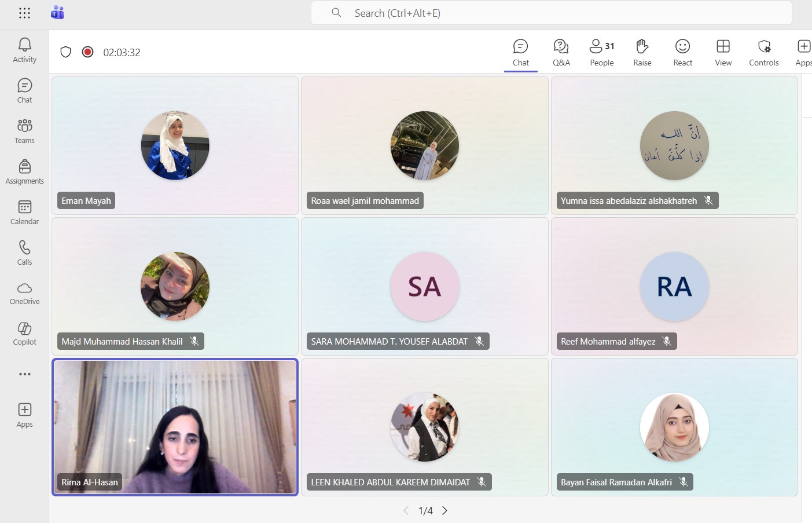Open the app launcher grid
Screen dimensions: 812x523
(24, 13)
